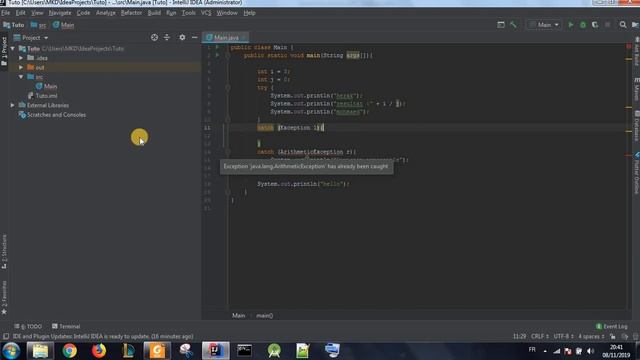This screenshot has width=640, height=360.
Task: Open Windows Start button
Action: pyautogui.click(x=11, y=351)
